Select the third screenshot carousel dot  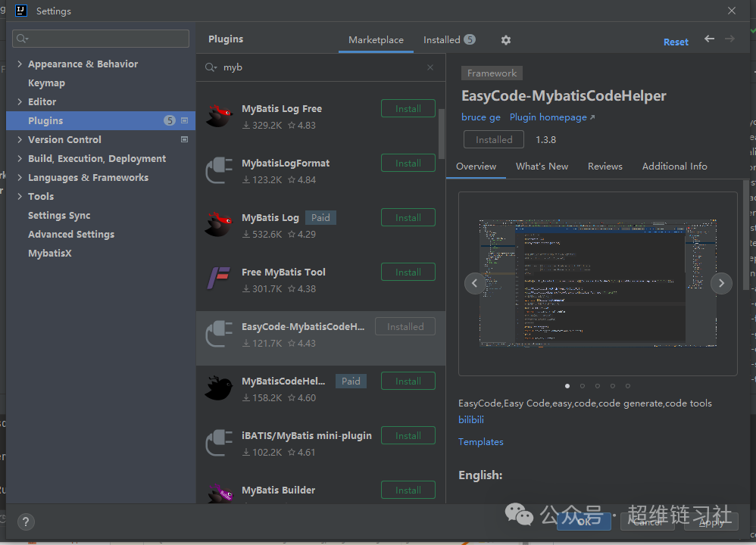[x=598, y=386]
